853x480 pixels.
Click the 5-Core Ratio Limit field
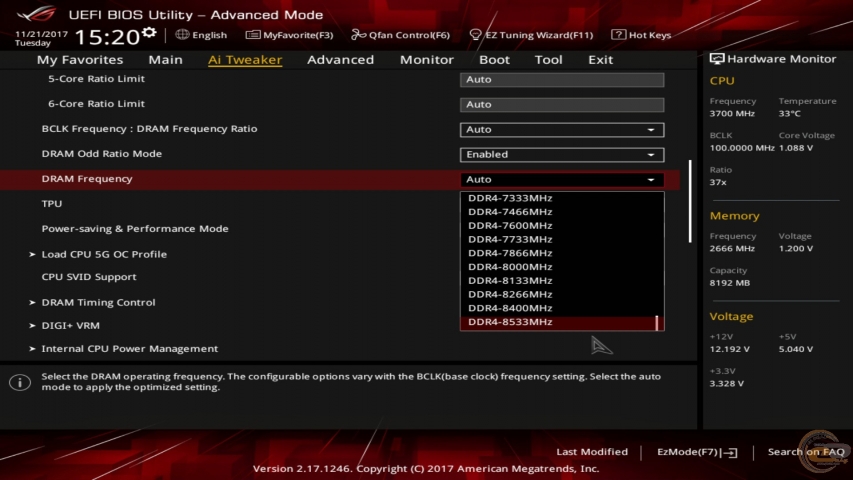coord(562,79)
